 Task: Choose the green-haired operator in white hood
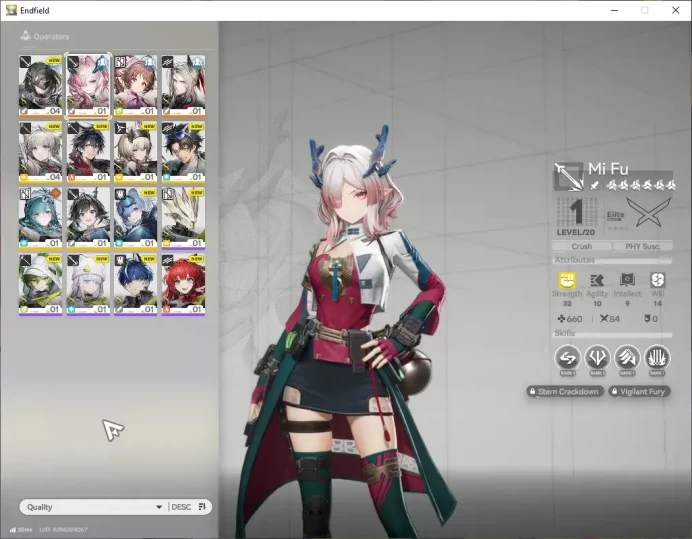point(41,284)
